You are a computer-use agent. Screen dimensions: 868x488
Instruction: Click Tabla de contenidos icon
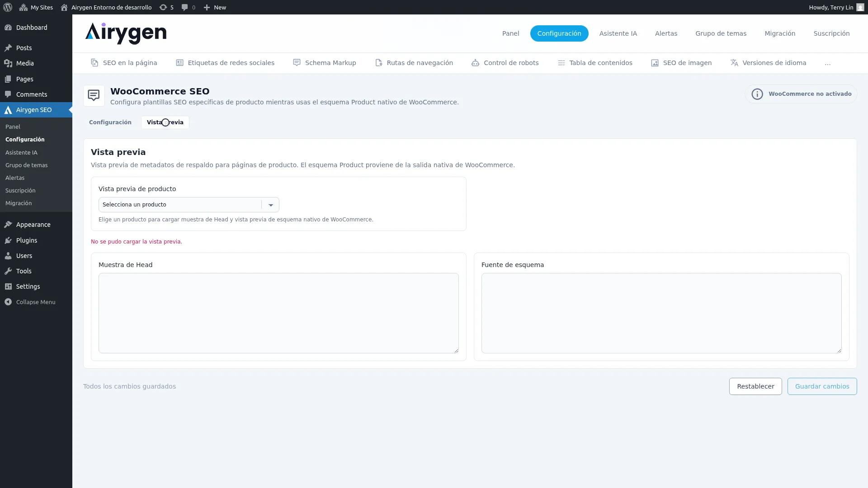(561, 63)
